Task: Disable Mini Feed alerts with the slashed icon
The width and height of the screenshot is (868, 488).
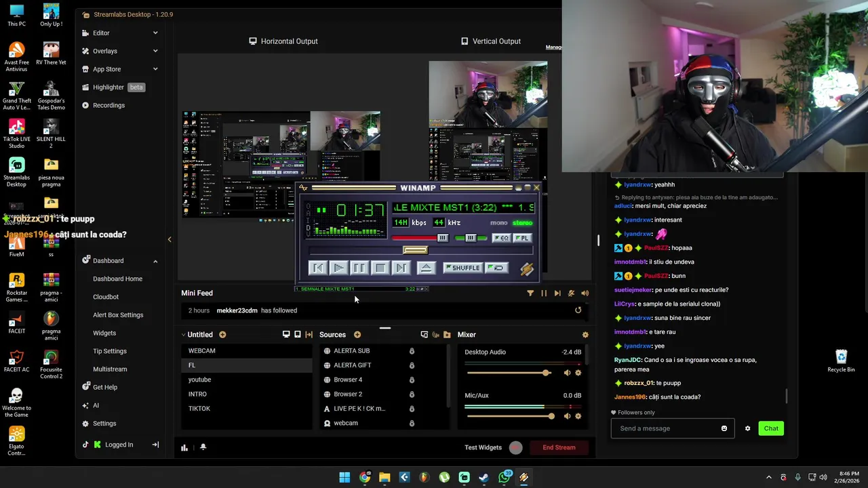Action: click(x=571, y=293)
